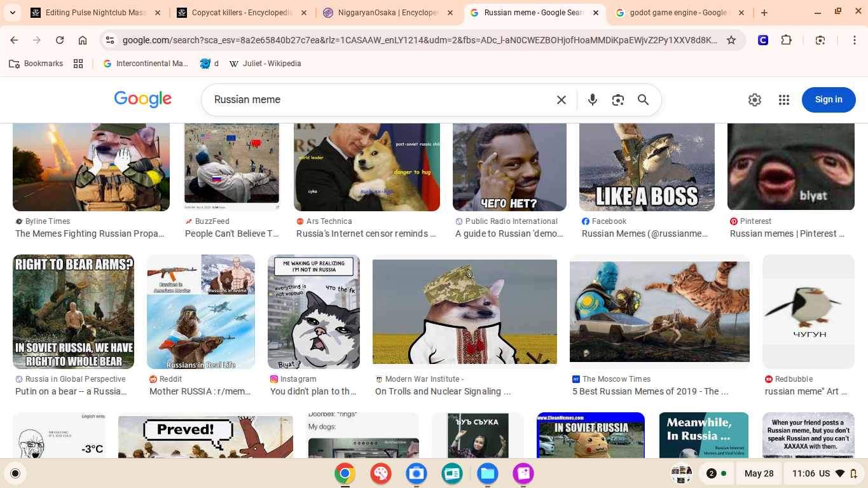Click the Sign in button
The width and height of the screenshot is (868, 488).
pyautogui.click(x=829, y=100)
